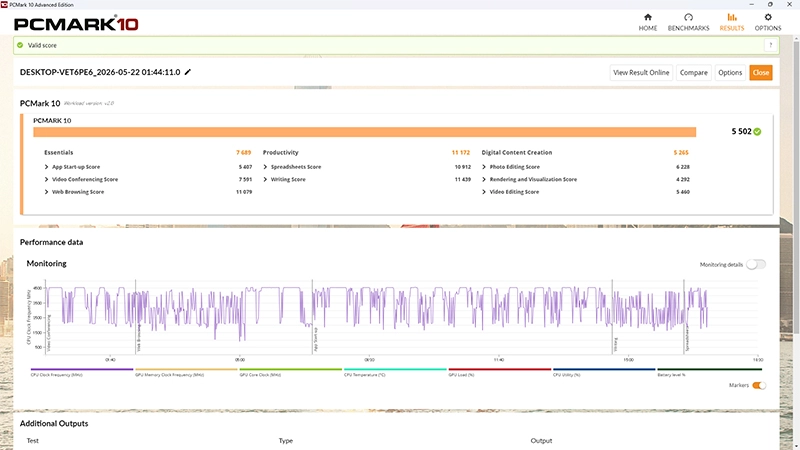The width and height of the screenshot is (800, 450).
Task: Select the GPU Load red legend
Action: [x=499, y=372]
